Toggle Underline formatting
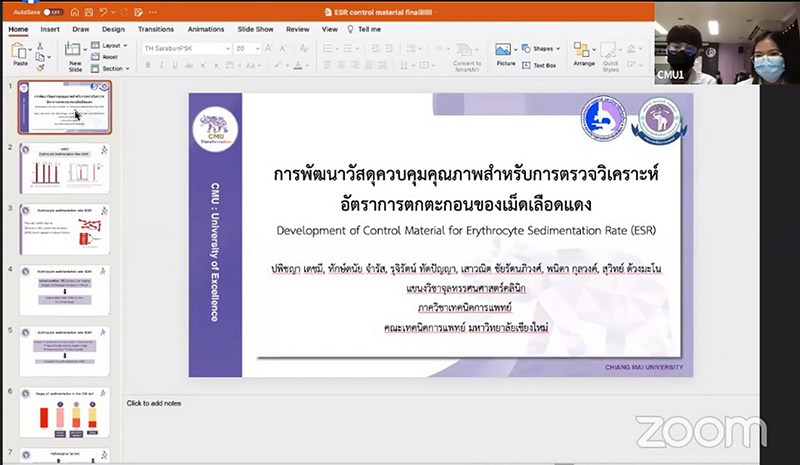Image resolution: width=800 pixels, height=465 pixels. (x=176, y=65)
